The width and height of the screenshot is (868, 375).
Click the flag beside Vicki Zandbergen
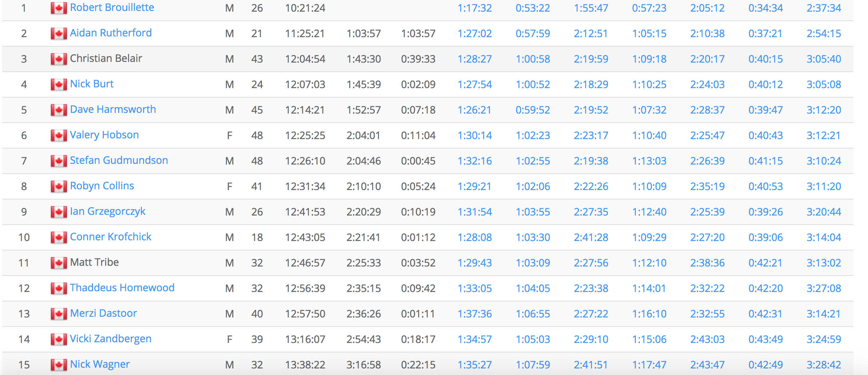[x=59, y=339]
